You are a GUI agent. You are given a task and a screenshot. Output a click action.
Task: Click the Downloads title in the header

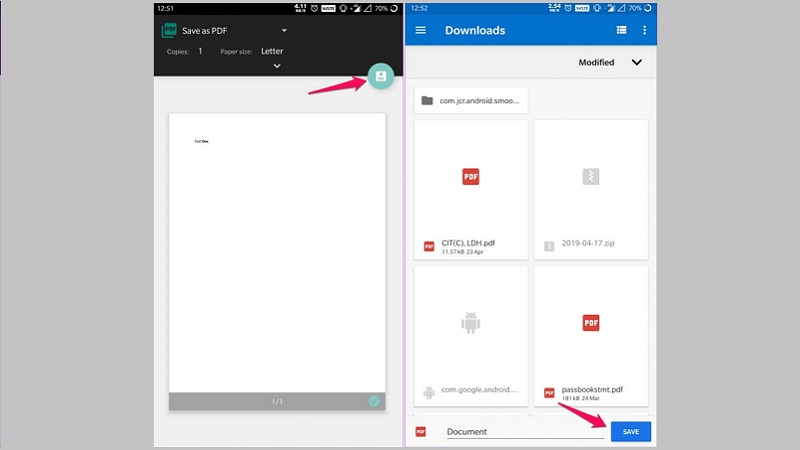point(475,30)
